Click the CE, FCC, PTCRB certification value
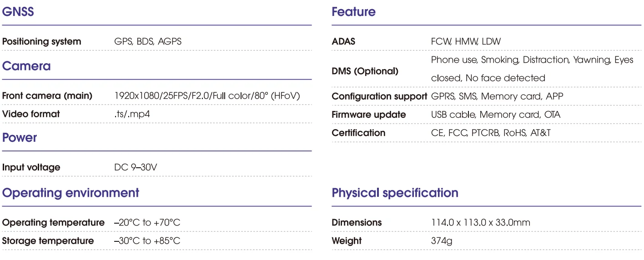This screenshot has width=644, height=260. 491,133
